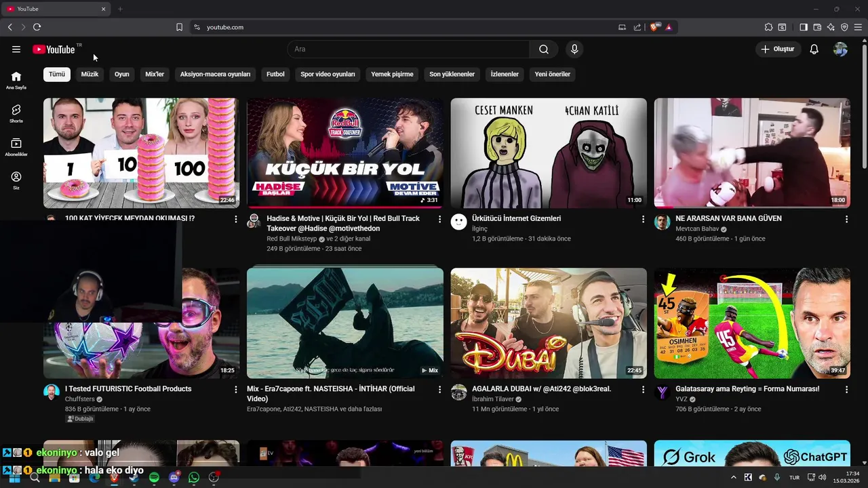Viewport: 868px width, 488px height.
Task: Click the youtube.com address bar
Action: [x=407, y=27]
